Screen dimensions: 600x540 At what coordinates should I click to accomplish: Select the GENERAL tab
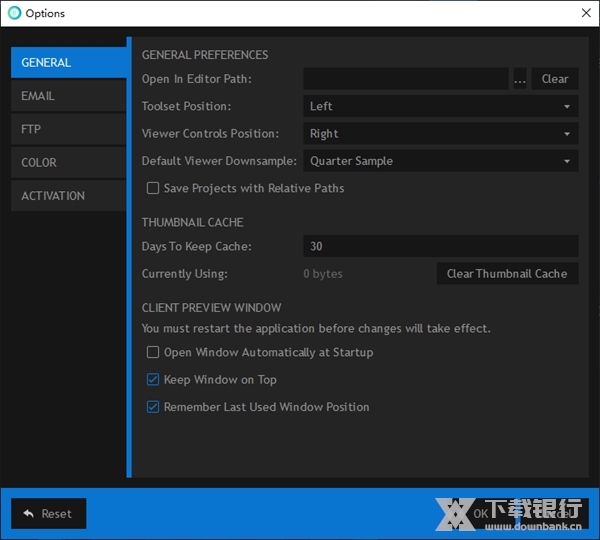point(68,63)
